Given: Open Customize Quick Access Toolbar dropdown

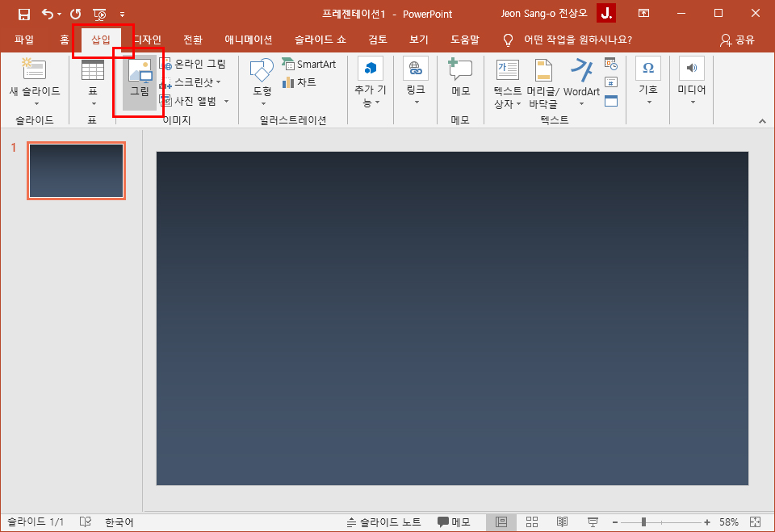Looking at the screenshot, I should click(x=122, y=15).
